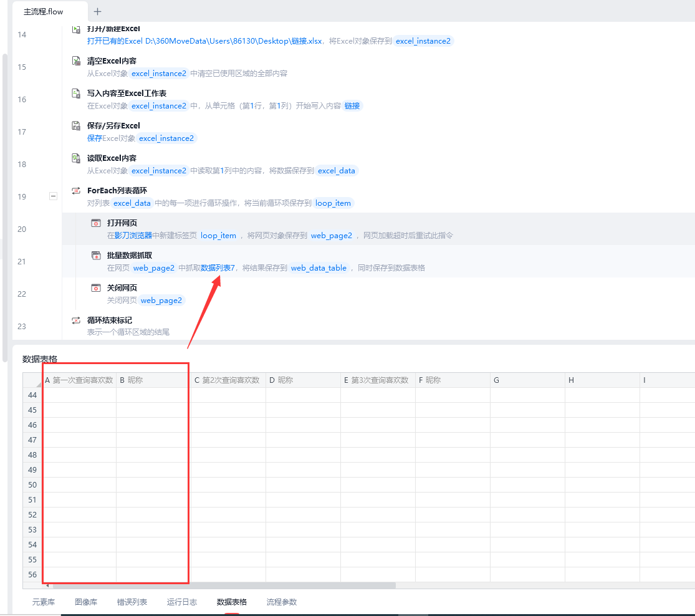Select column D 昵称 header
The height and width of the screenshot is (616, 695).
click(x=303, y=380)
